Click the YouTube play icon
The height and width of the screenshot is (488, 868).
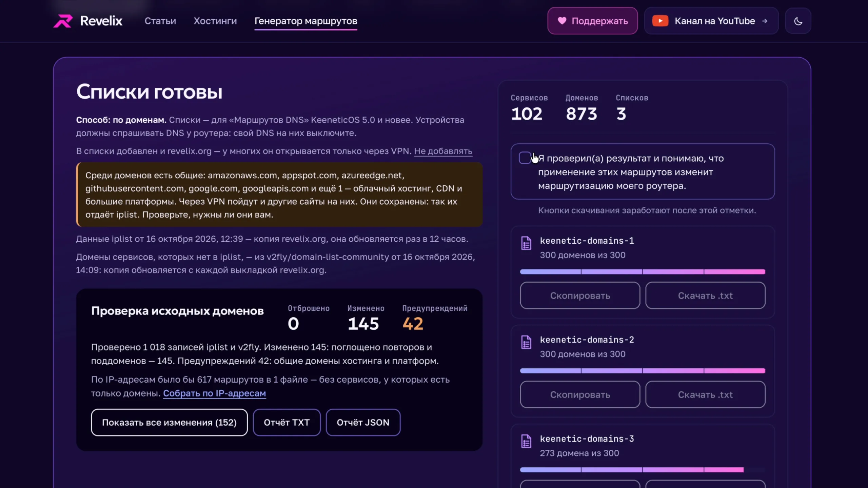(660, 21)
